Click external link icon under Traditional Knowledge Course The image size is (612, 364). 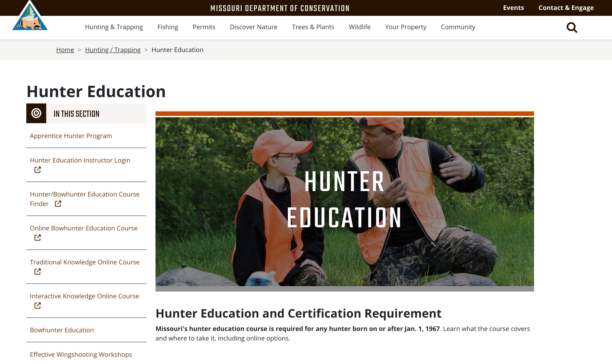pos(38,271)
